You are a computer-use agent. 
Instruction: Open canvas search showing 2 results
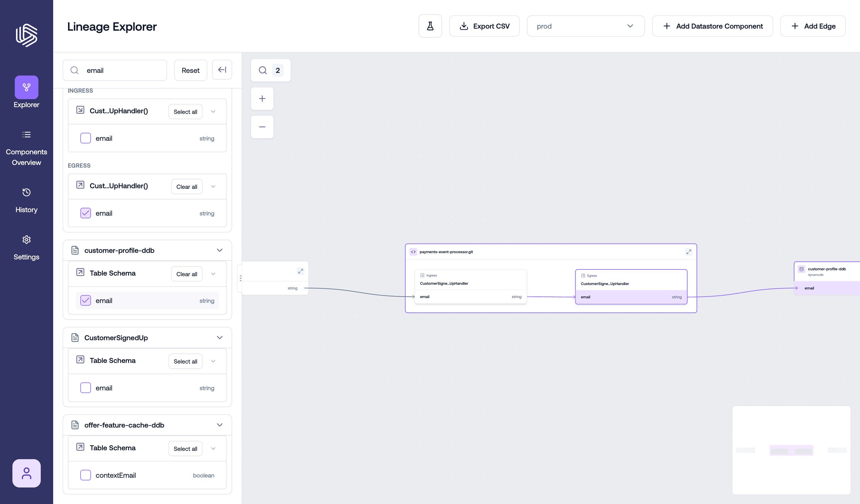[x=271, y=70]
